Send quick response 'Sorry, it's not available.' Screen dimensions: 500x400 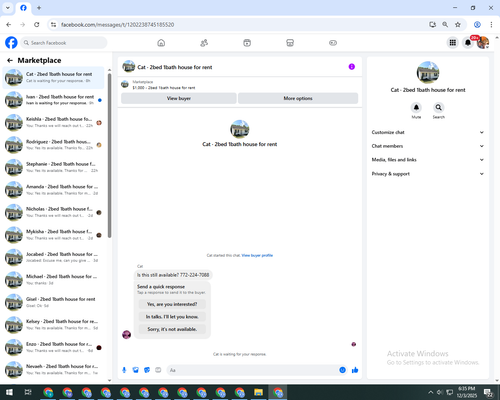tap(172, 329)
